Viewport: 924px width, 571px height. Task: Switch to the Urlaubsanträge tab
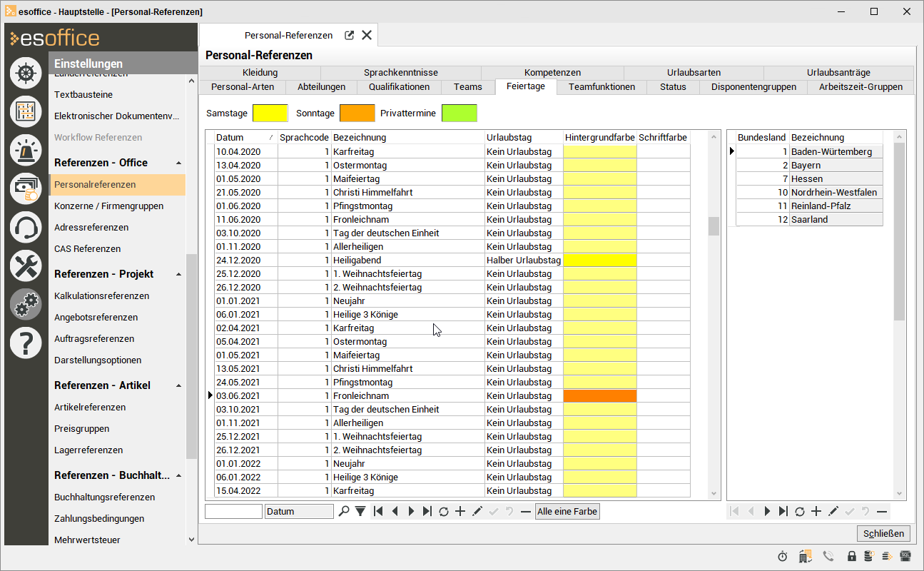pyautogui.click(x=838, y=72)
